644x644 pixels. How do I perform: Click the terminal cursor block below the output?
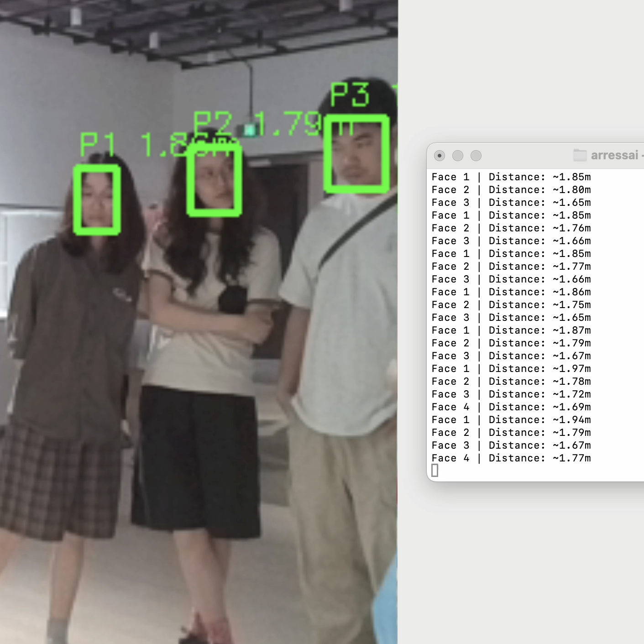(x=435, y=471)
